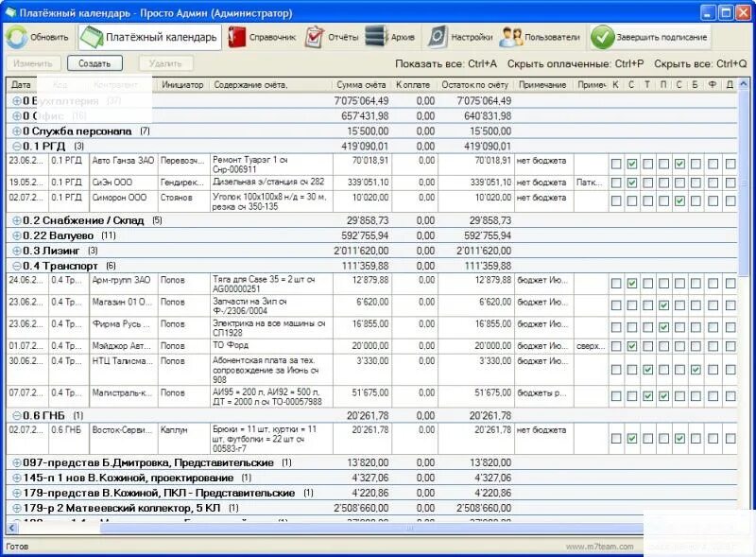This screenshot has width=756, height=557.
Task: Expand the 0.2 Снабжение / Склад group
Action: click(x=17, y=220)
